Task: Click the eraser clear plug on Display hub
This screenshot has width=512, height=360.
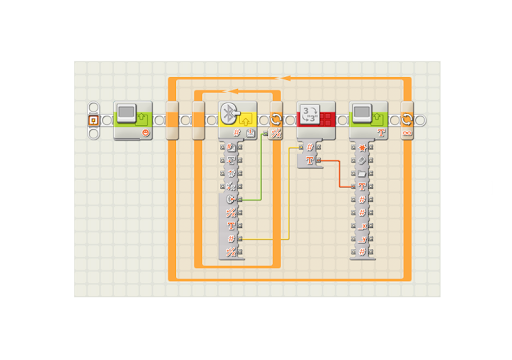Action: (x=362, y=160)
